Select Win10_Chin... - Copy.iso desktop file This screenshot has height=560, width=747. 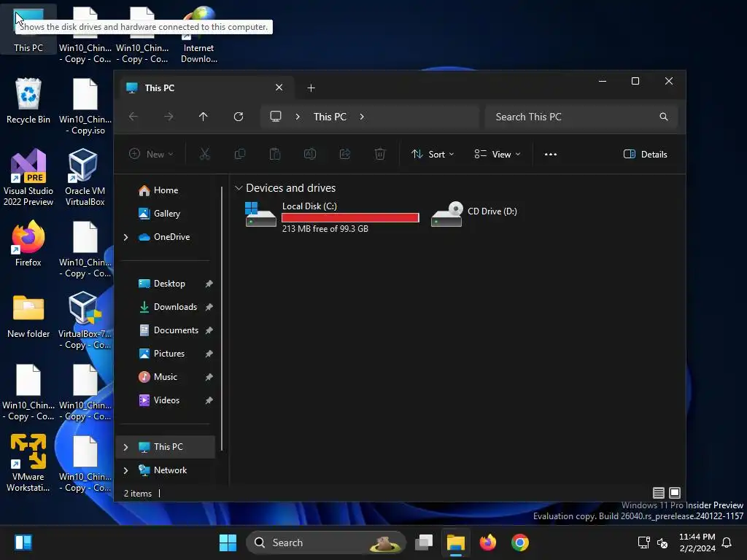(x=85, y=107)
